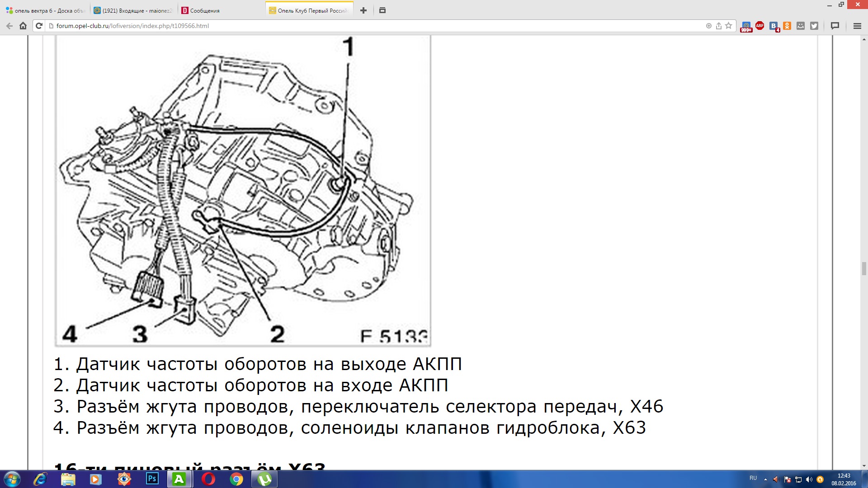Click the Adblock Plus extension icon
Screen dimensions: 868x488
pos(759,26)
